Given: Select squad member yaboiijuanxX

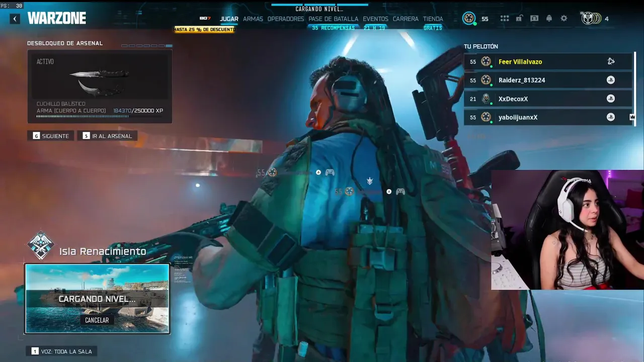Looking at the screenshot, I should [548, 117].
